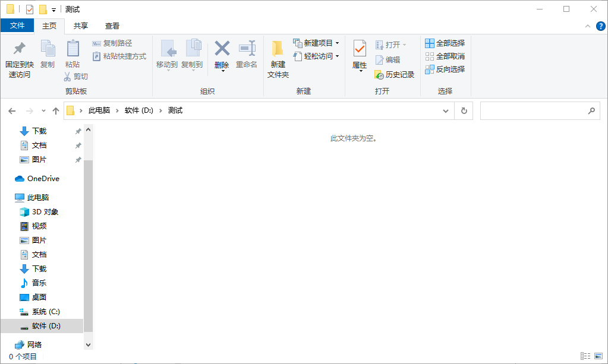Click 全部取消 (Select none)

pos(446,56)
